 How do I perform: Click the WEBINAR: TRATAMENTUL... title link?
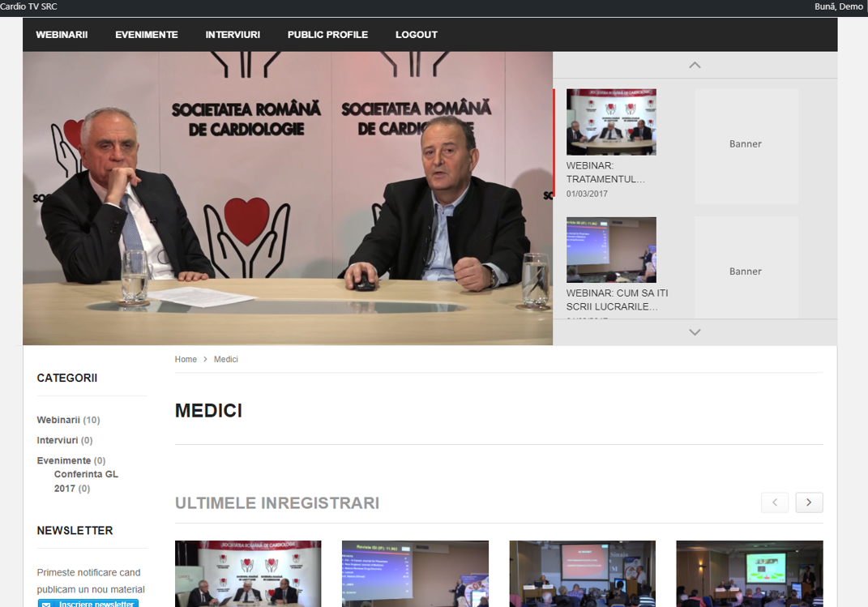(605, 173)
